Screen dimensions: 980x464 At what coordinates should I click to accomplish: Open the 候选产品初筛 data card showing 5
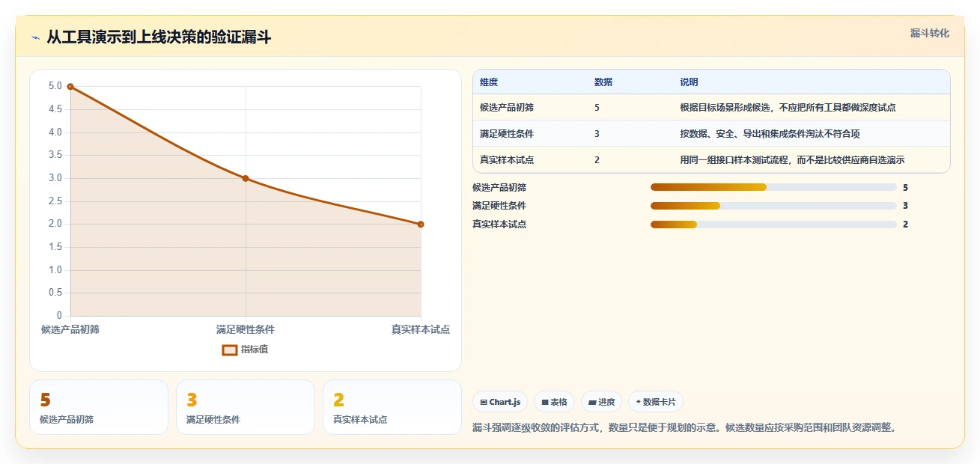[99, 407]
